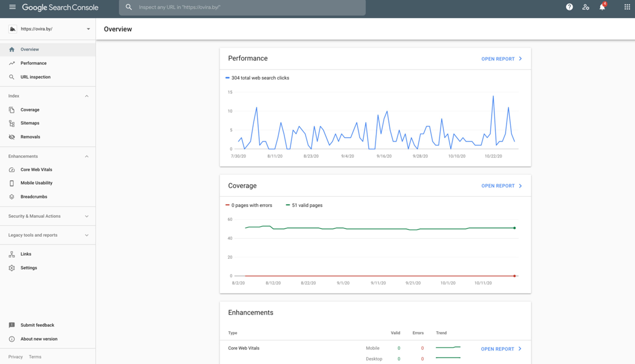
Task: Expand Security & Manual Actions section
Action: pos(86,216)
